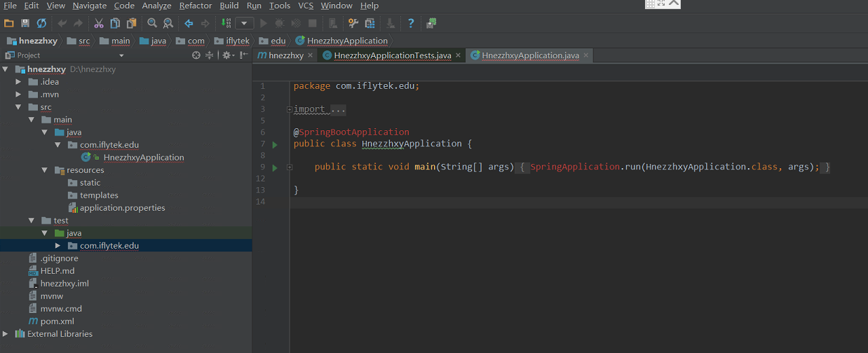Collapse the main folder
Screen dimensions: 868x353
point(32,120)
